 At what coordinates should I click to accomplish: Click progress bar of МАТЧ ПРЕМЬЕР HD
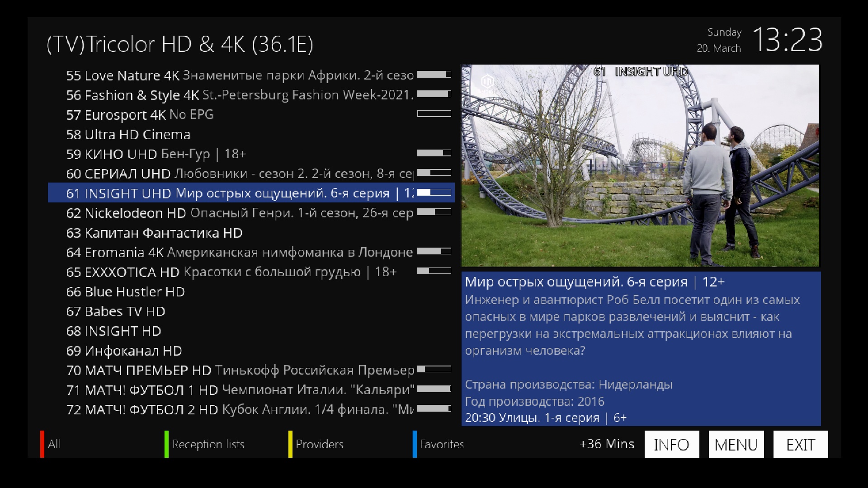pos(434,369)
